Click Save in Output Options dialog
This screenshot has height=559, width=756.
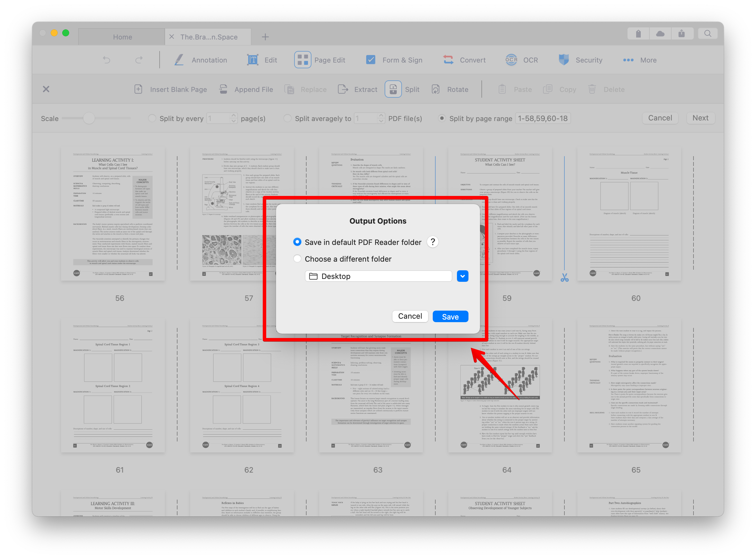450,316
